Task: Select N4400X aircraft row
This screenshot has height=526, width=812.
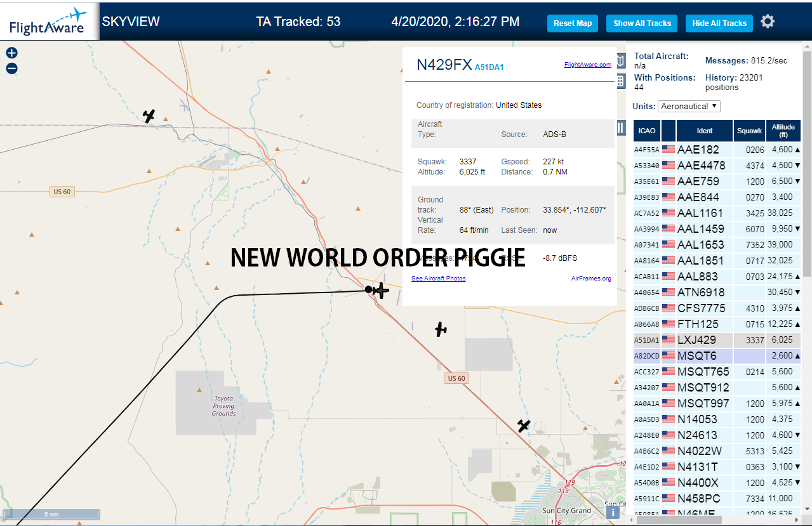Action: click(717, 483)
